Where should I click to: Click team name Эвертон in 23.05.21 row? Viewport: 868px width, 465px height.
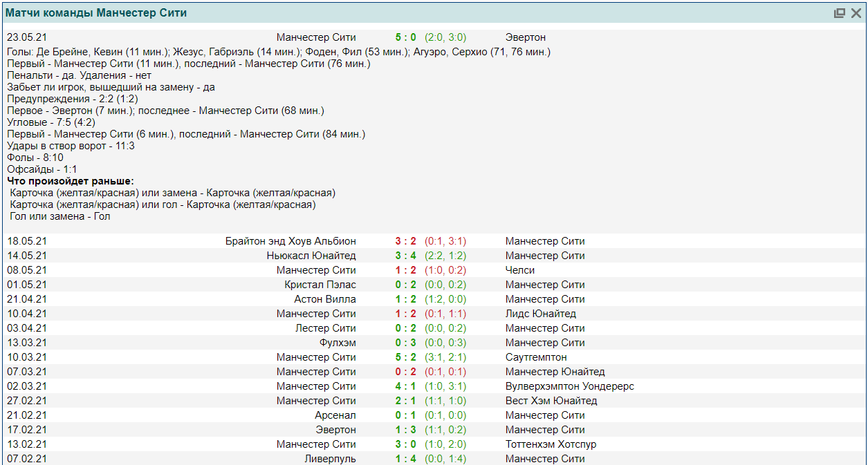[526, 37]
